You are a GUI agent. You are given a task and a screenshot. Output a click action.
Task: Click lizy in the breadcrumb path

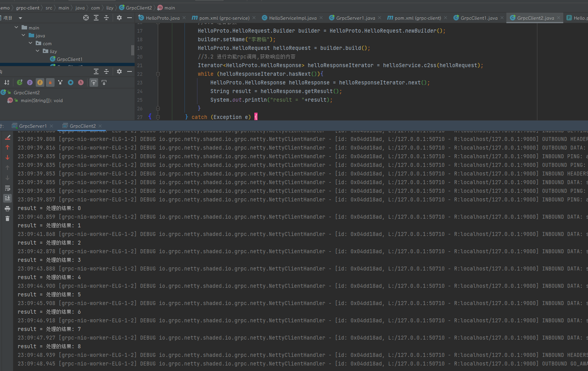coord(110,8)
